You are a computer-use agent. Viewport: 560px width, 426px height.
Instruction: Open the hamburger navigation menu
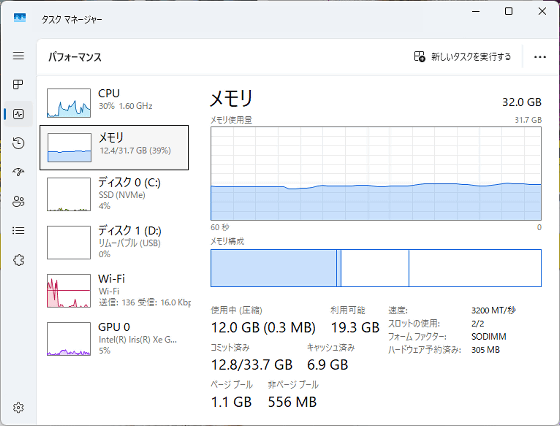[x=18, y=56]
